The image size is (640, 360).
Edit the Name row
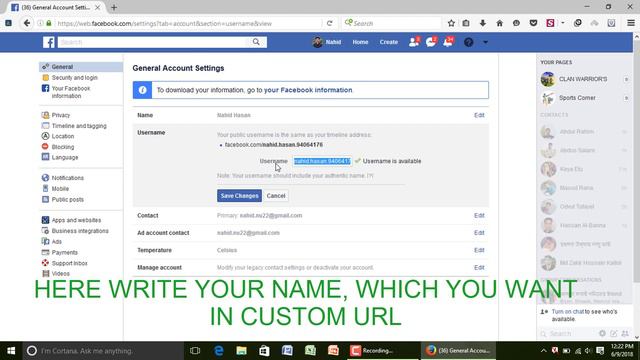click(x=479, y=115)
